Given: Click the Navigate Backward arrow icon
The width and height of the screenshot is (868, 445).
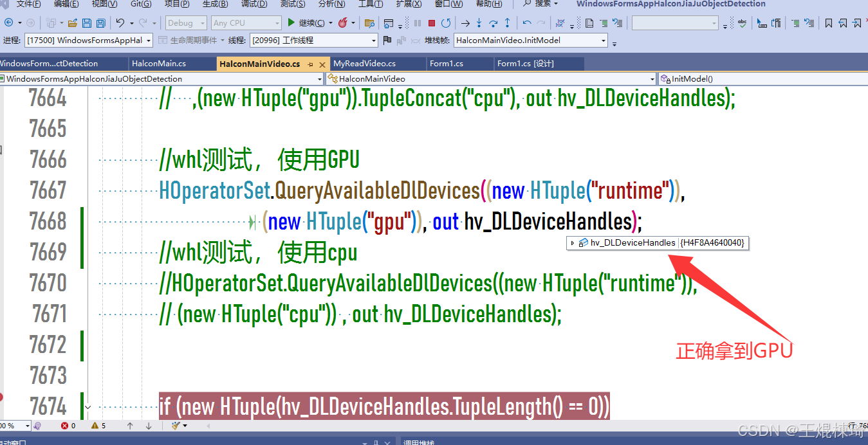Looking at the screenshot, I should [8, 23].
